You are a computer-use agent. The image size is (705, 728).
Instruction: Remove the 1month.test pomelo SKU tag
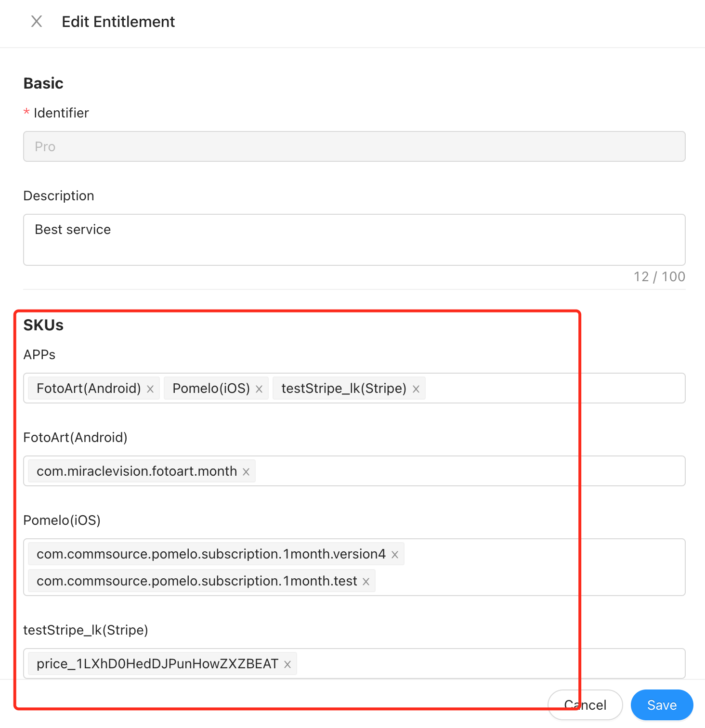[x=366, y=582]
